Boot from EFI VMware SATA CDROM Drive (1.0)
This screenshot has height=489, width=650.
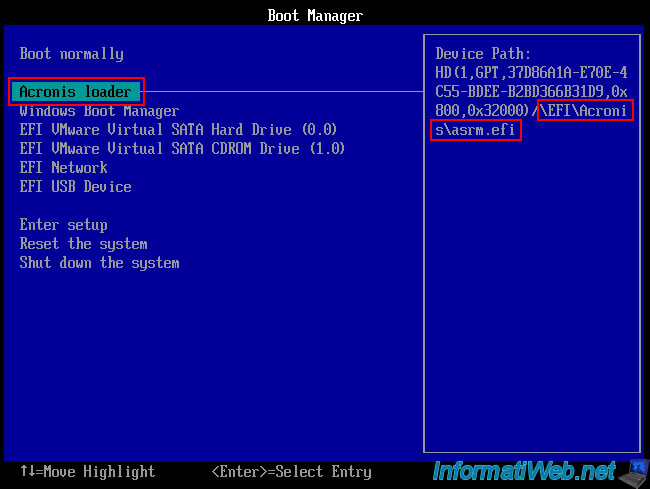[182, 149]
